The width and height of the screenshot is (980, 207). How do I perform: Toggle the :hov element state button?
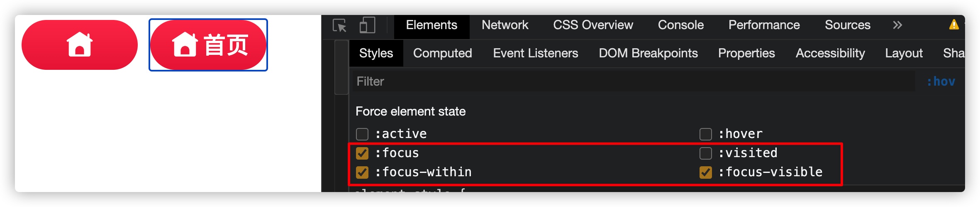(x=941, y=81)
